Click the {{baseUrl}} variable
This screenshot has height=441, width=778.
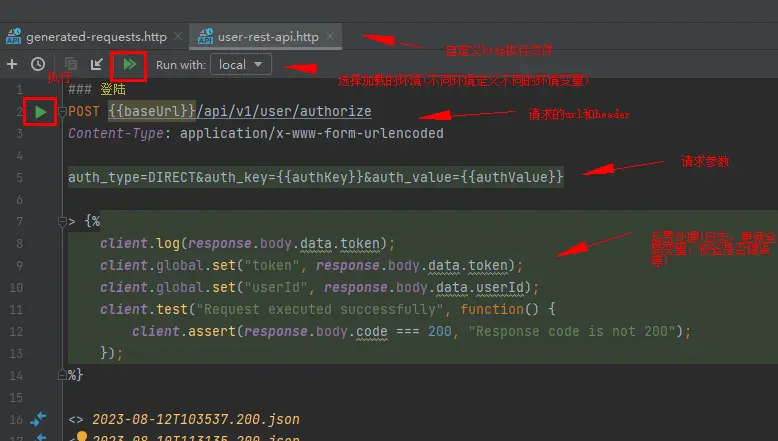coord(152,111)
